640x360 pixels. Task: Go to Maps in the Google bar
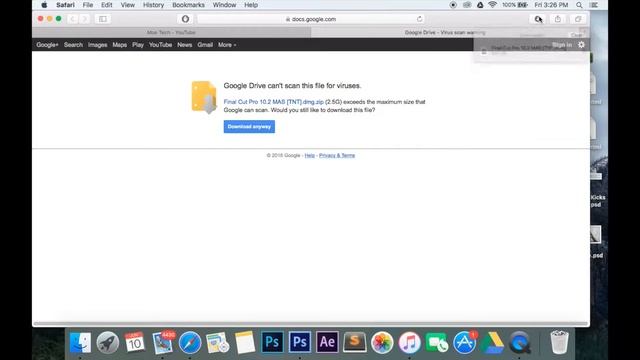pos(120,45)
